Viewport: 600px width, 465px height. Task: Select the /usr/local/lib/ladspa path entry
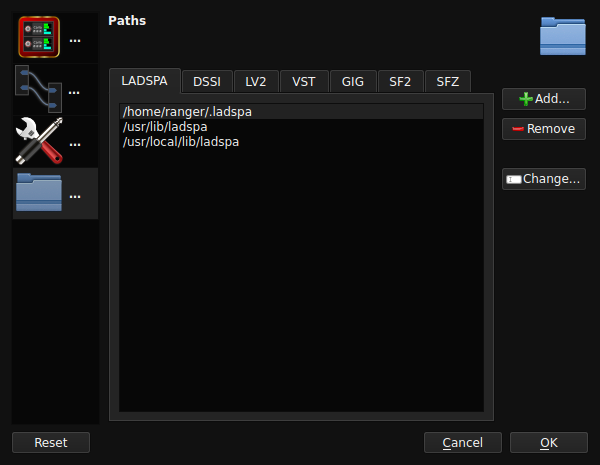[x=301, y=142]
